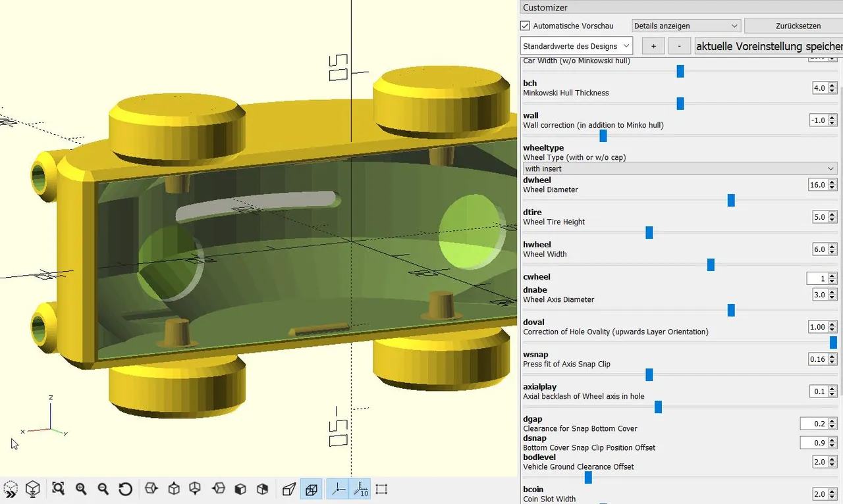The height and width of the screenshot is (504, 843).
Task: Click the cwheel value input field
Action: pos(817,278)
